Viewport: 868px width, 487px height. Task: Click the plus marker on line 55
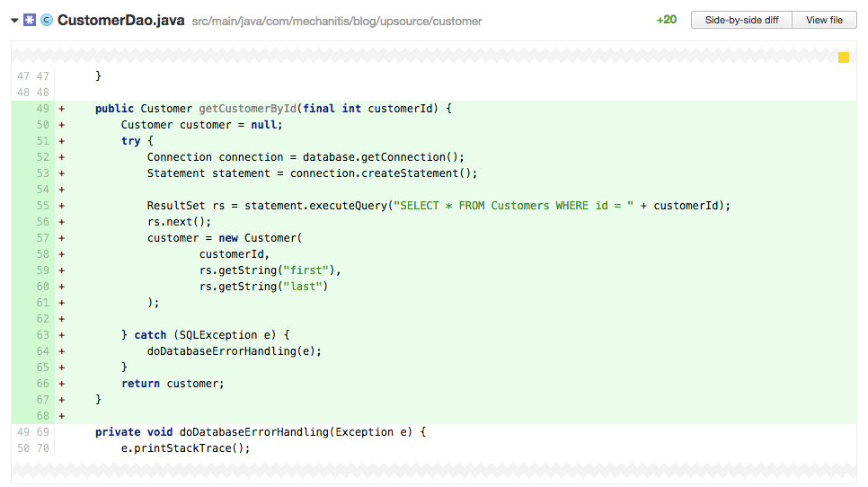(61, 206)
